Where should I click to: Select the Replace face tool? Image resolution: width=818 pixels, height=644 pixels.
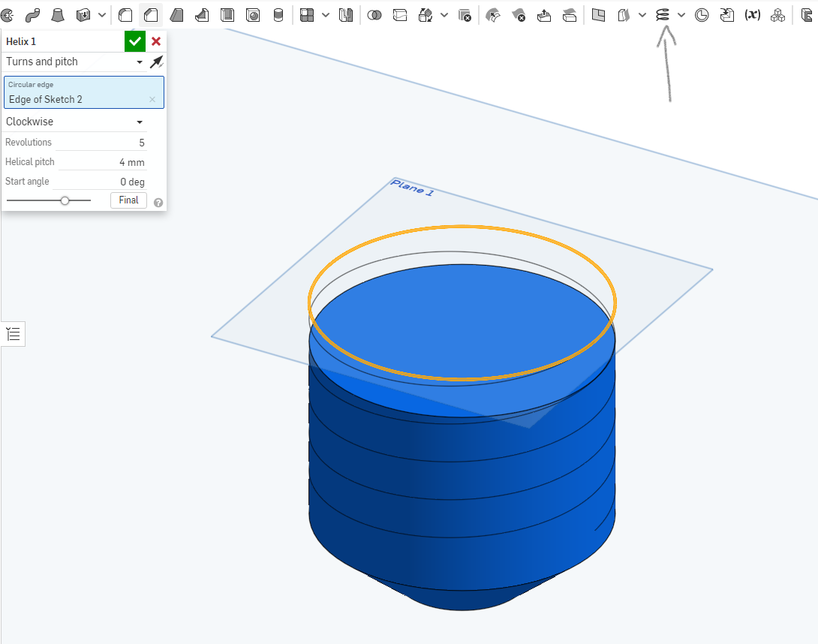pyautogui.click(x=569, y=15)
